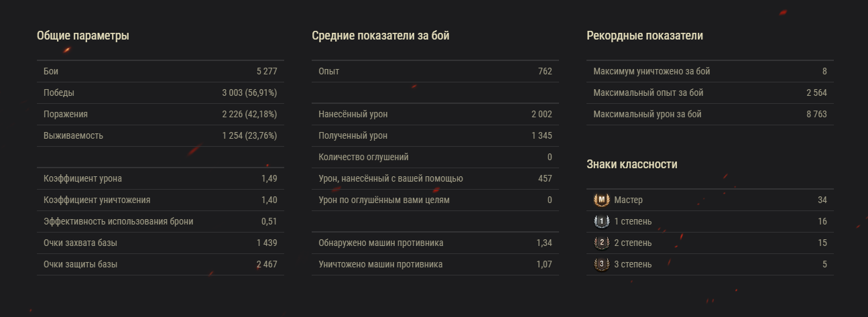
Task: Click Эффективность использования брони row
Action: tap(160, 221)
